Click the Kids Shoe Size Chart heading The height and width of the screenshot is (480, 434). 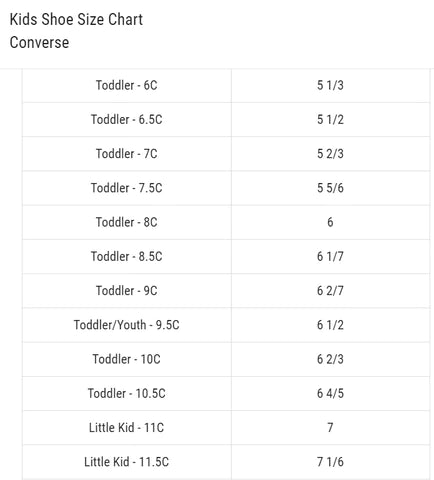pyautogui.click(x=76, y=19)
